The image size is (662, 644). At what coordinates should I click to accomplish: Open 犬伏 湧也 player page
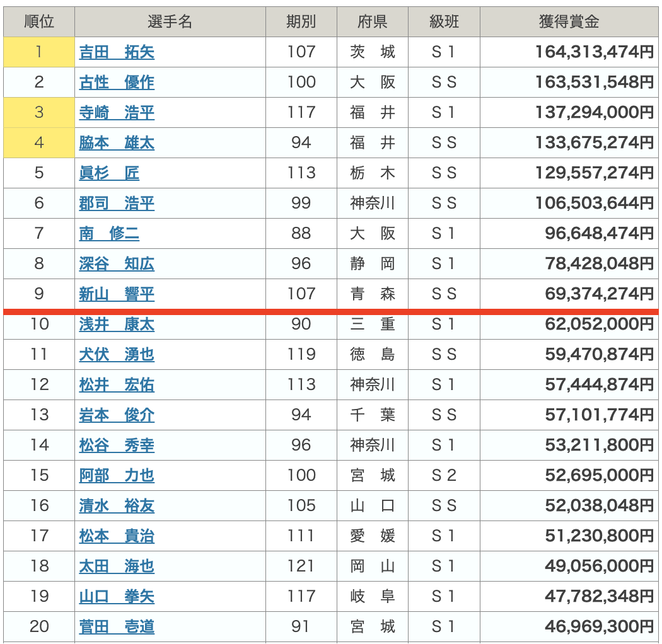pyautogui.click(x=117, y=355)
